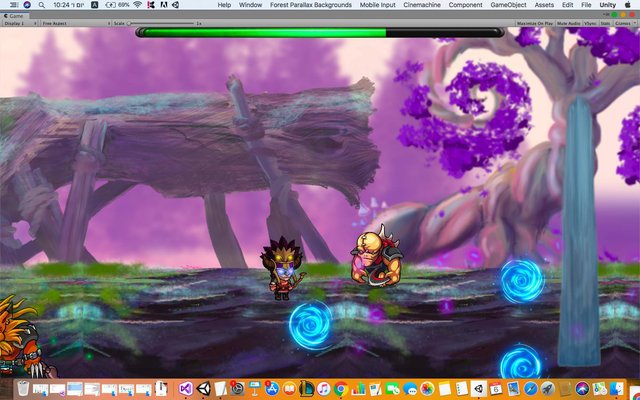Launch League of Legends from the dock

pos(307,388)
